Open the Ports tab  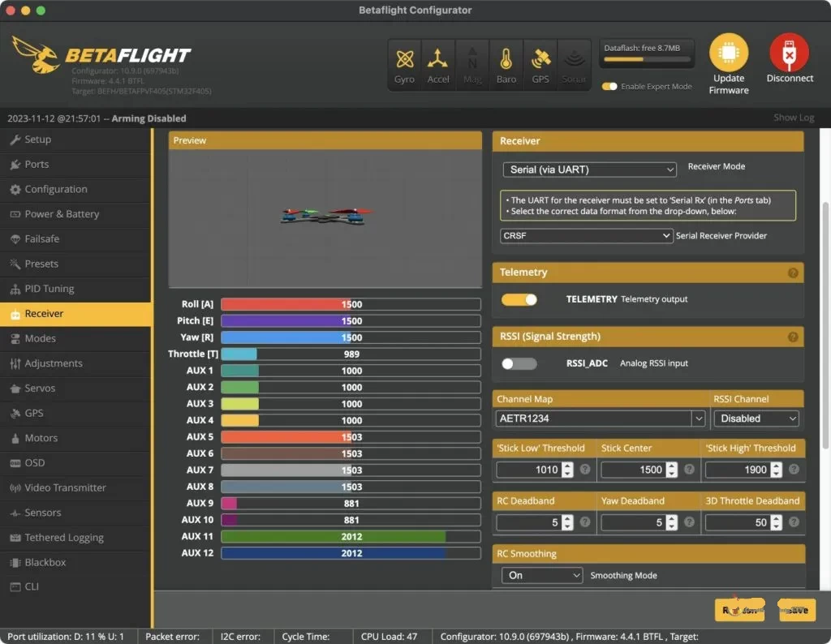[x=75, y=165]
